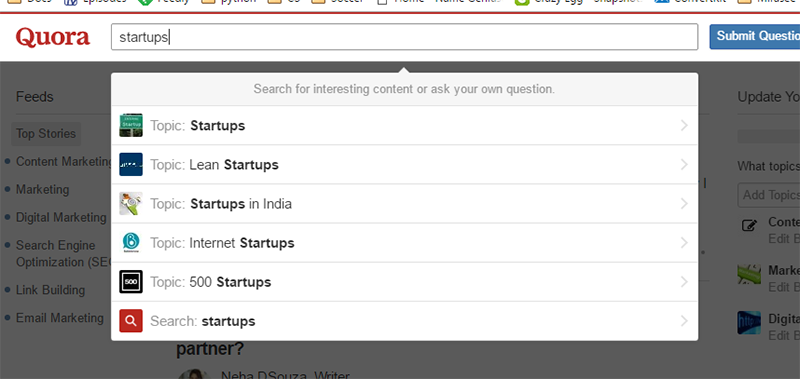Select Topic: 500 Startups suggestion

pos(405,282)
